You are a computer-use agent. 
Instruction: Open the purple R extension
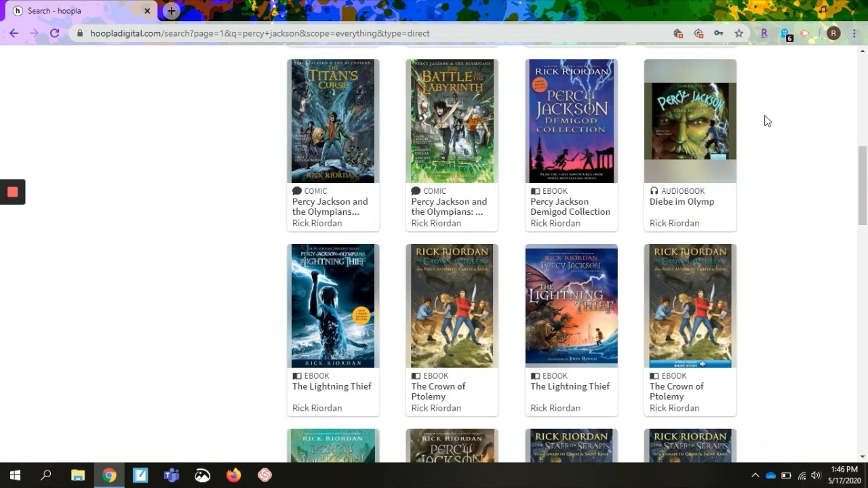pyautogui.click(x=764, y=33)
